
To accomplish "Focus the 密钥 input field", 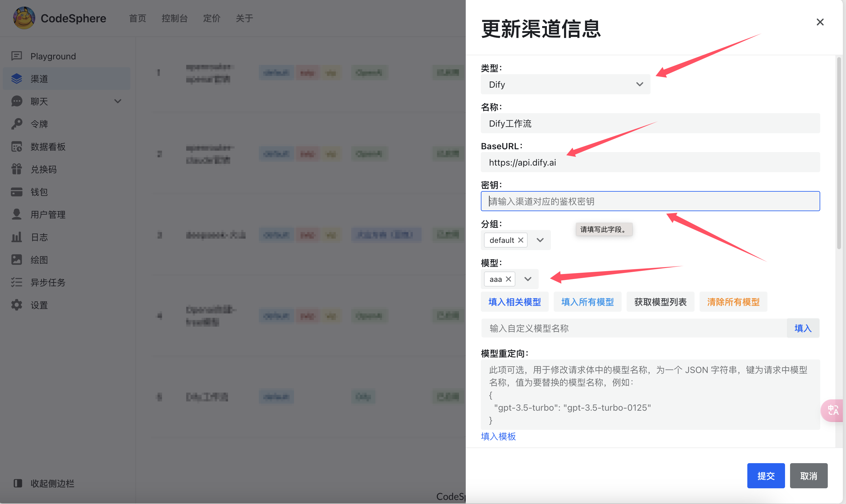I will click(x=650, y=201).
